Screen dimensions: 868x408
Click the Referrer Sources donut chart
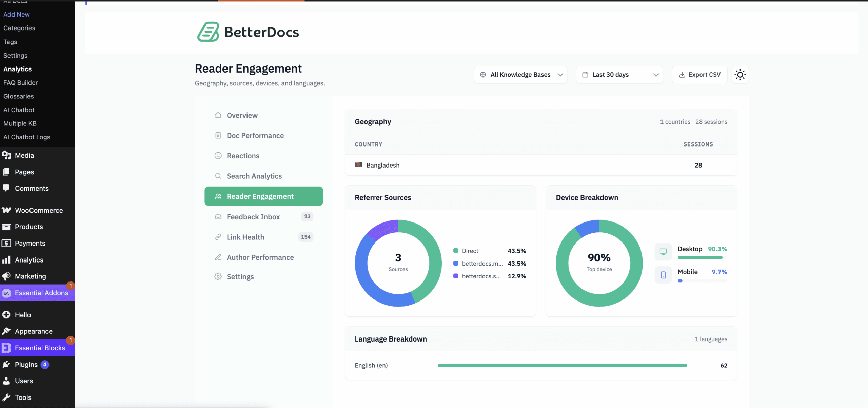click(x=398, y=263)
